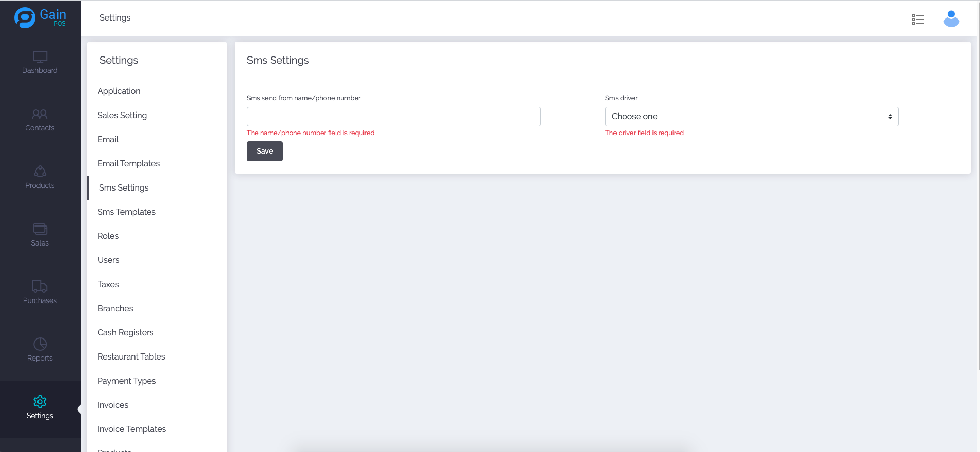Click the Purchases truck icon
This screenshot has width=980, height=452.
click(x=40, y=287)
